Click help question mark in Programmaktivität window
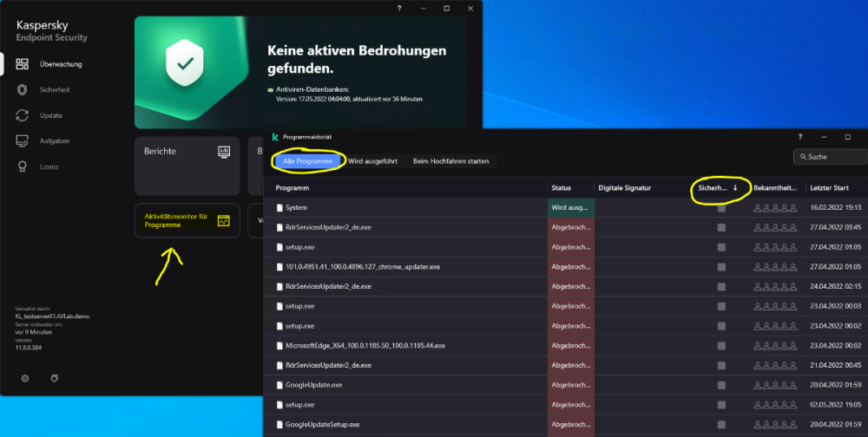The image size is (868, 437). tap(800, 137)
